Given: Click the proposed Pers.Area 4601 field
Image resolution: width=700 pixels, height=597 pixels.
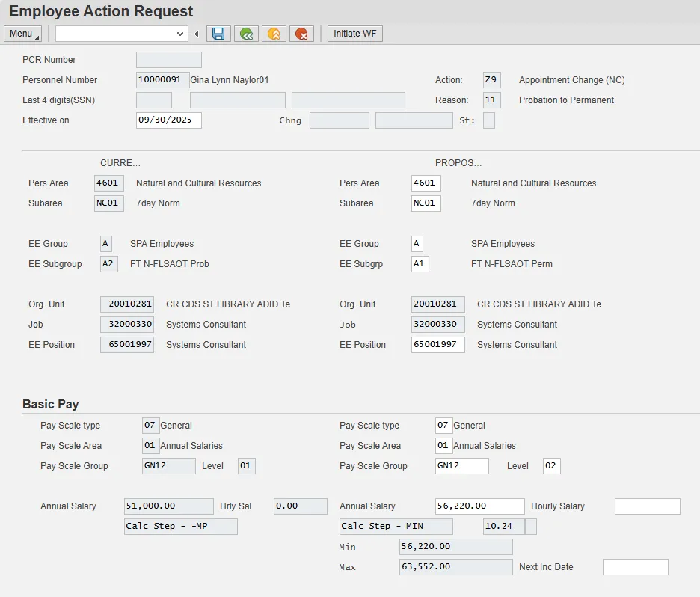Looking at the screenshot, I should click(x=426, y=183).
